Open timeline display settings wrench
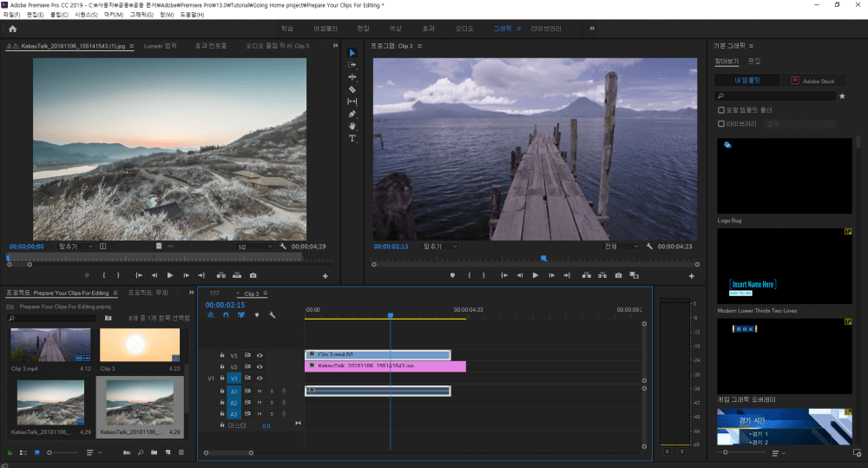The width and height of the screenshot is (868, 468). [x=273, y=314]
